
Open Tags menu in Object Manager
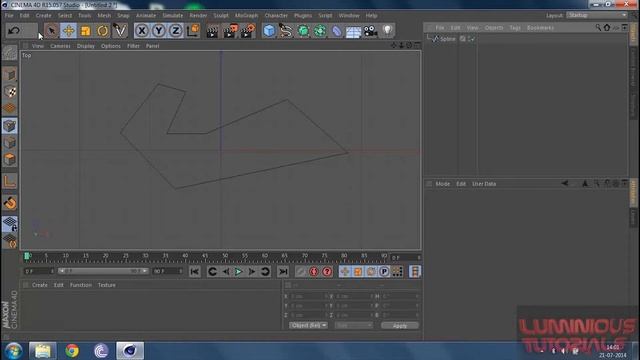(x=515, y=28)
